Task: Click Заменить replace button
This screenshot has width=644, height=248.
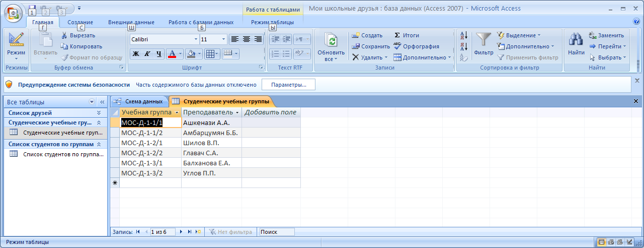Action: point(606,35)
